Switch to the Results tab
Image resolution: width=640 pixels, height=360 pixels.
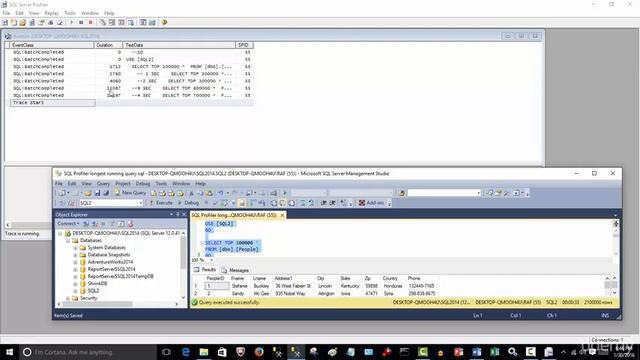point(205,270)
